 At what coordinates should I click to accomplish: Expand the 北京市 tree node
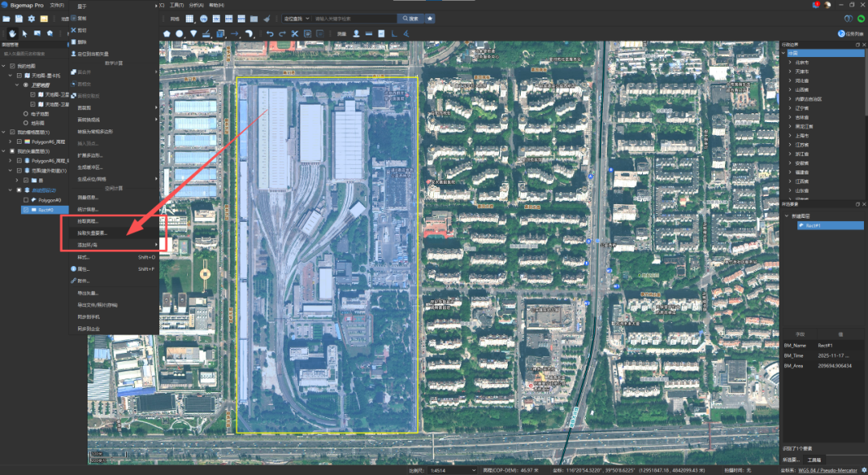791,63
